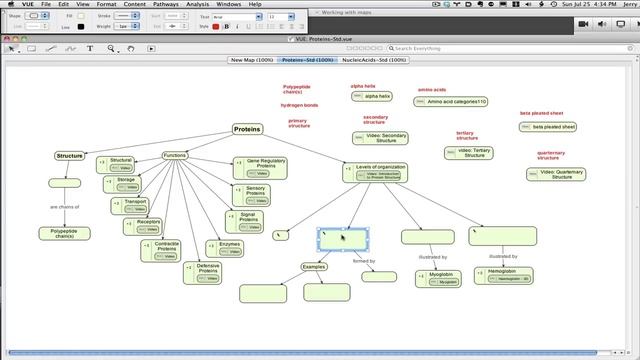Click the selected empty node with handles

(x=343, y=240)
